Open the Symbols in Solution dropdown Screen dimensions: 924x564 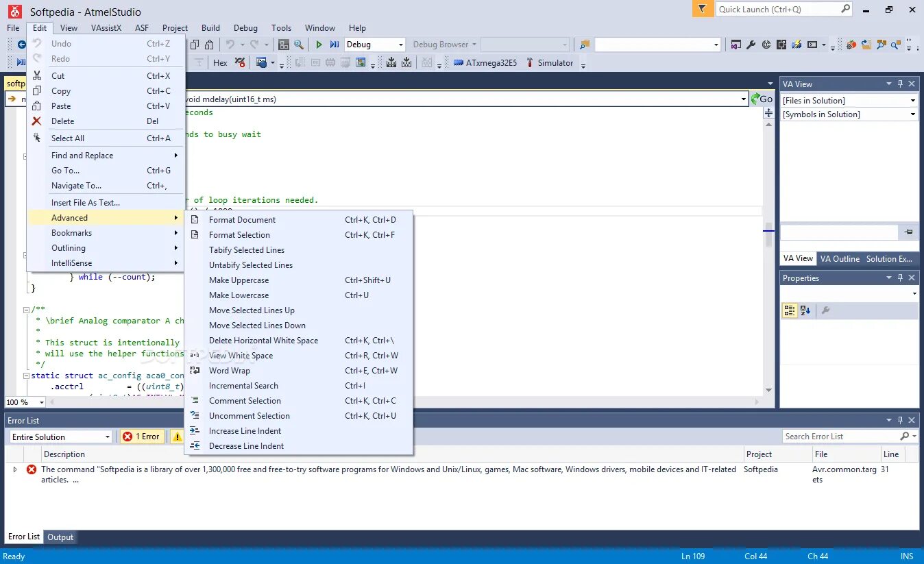(849, 114)
